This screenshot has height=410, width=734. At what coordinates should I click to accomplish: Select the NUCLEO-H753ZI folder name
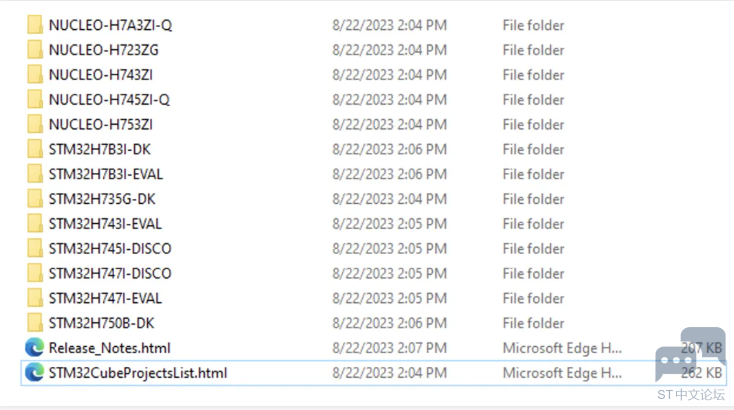click(x=101, y=124)
